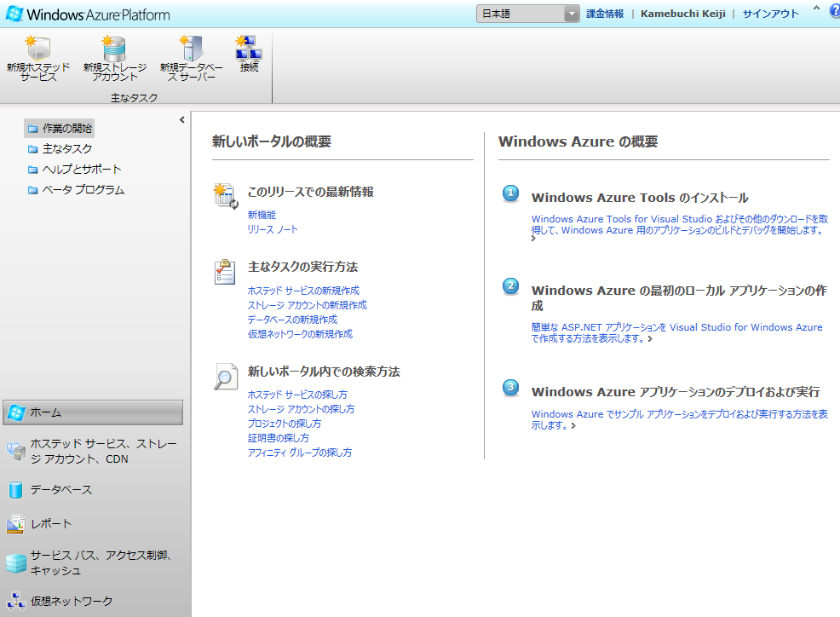
Task: Open the Reports (レポート) navigation icon
Action: click(x=15, y=524)
